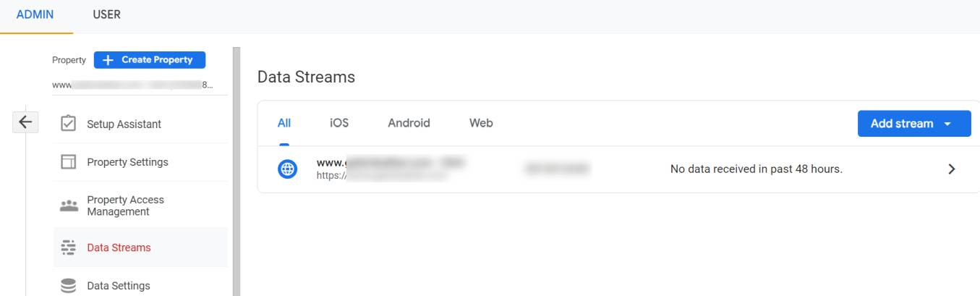This screenshot has height=296, width=980.
Task: Click the sidebar vertical scrollbar
Action: pos(236,172)
